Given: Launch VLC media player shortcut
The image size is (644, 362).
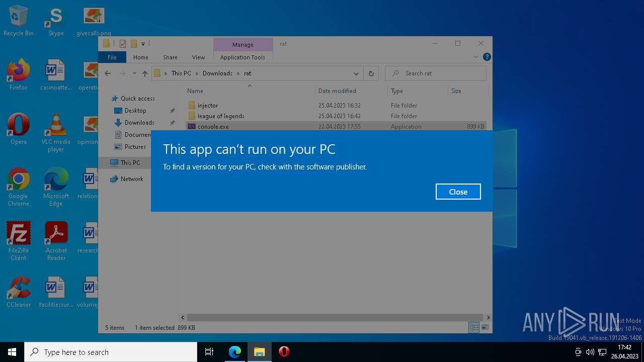Looking at the screenshot, I should tap(56, 133).
